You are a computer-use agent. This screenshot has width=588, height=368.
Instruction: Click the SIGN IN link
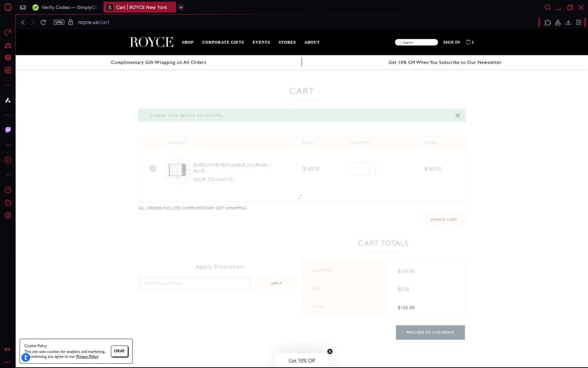[451, 42]
